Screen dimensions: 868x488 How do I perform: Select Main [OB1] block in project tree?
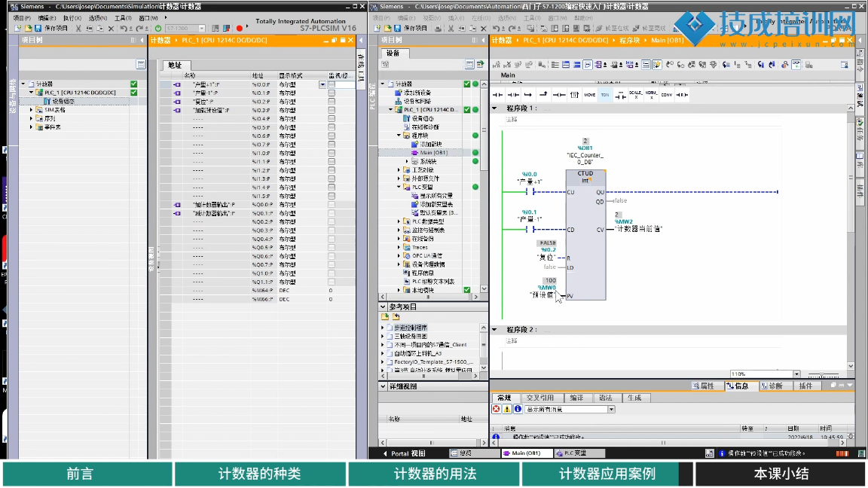click(x=433, y=153)
